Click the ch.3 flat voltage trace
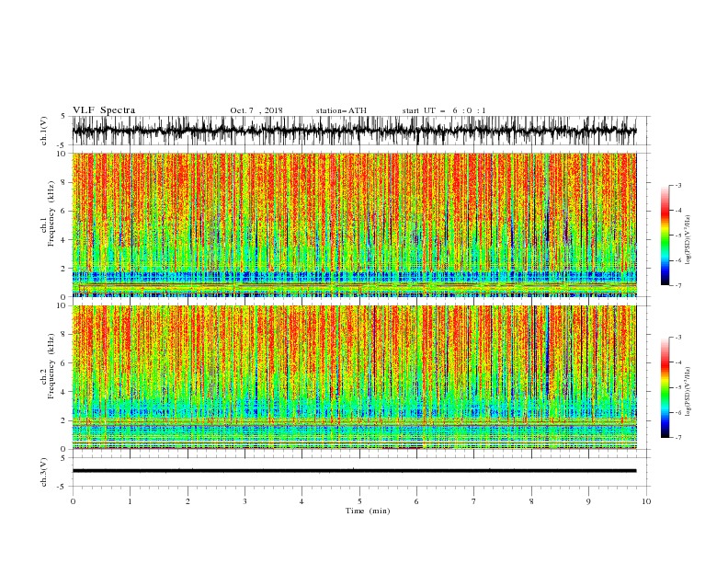This screenshot has height=563, width=728. 354,471
